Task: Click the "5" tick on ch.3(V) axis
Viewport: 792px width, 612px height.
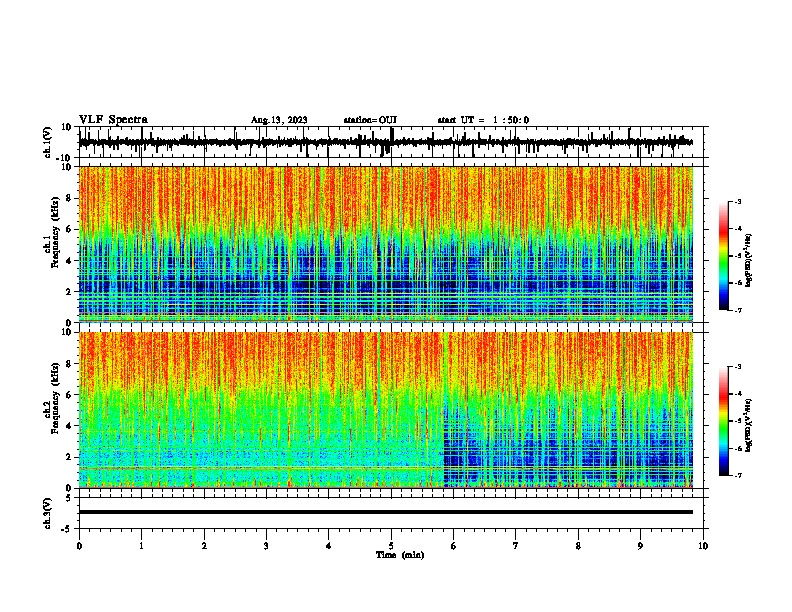Action: coord(69,498)
